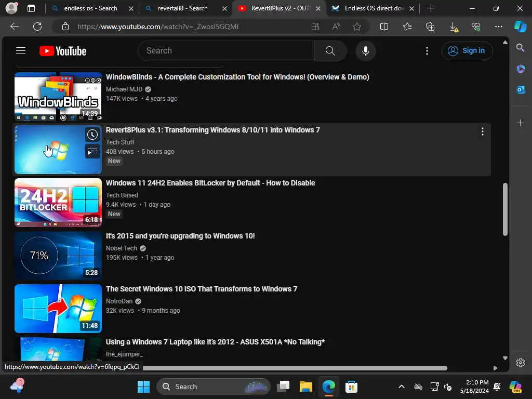Image resolution: width=532 pixels, height=399 pixels.
Task: Sign in to YouTube
Action: tap(467, 51)
